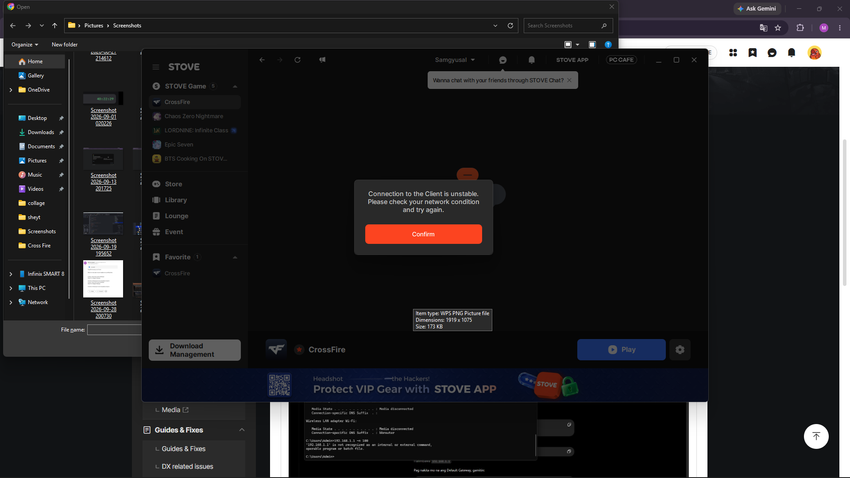Open Documents in navigation pane

pos(36,146)
